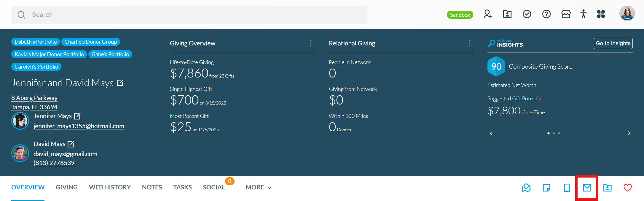The image size is (644, 201).
Task: Select the first Insights carousel dot
Action: [549, 133]
